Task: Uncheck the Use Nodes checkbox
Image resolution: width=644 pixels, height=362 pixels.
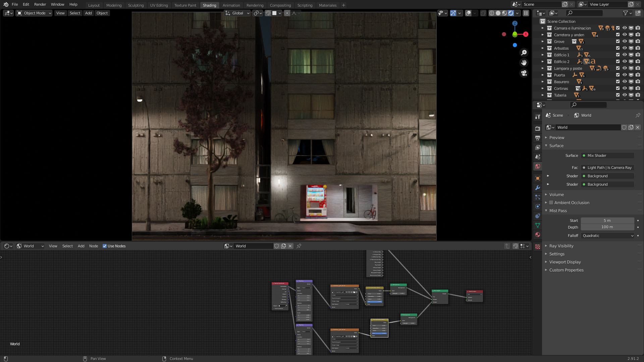Action: point(105,246)
